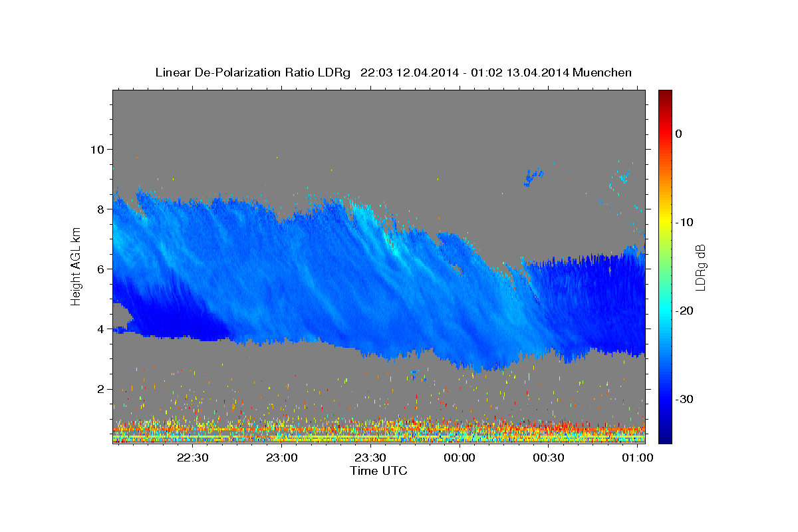
Task: Click the 'Height AGL km' axis label
Action: (76, 266)
